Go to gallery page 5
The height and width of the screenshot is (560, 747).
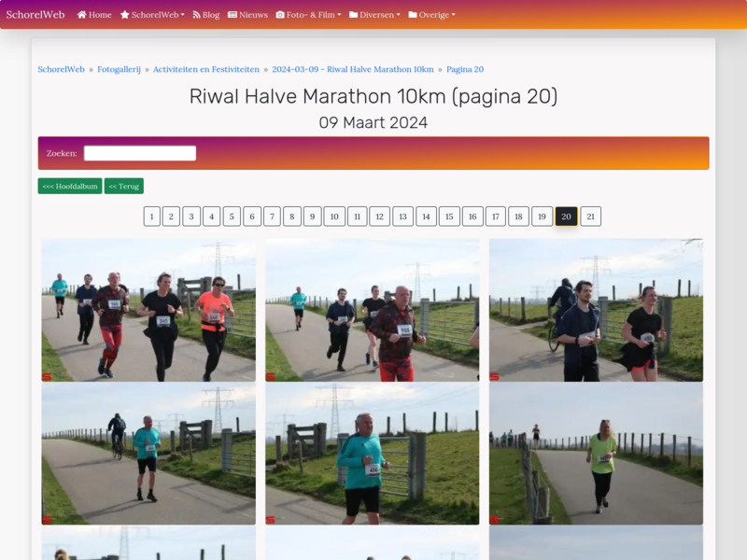pos(232,217)
